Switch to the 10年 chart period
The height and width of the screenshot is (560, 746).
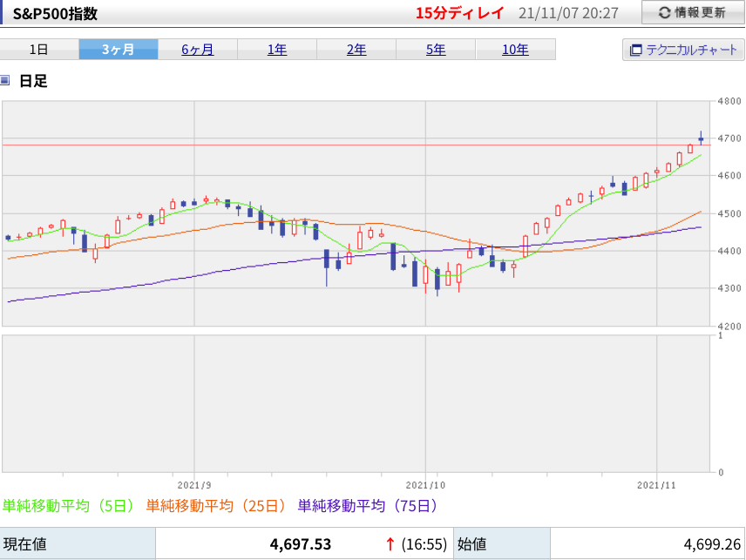point(515,50)
